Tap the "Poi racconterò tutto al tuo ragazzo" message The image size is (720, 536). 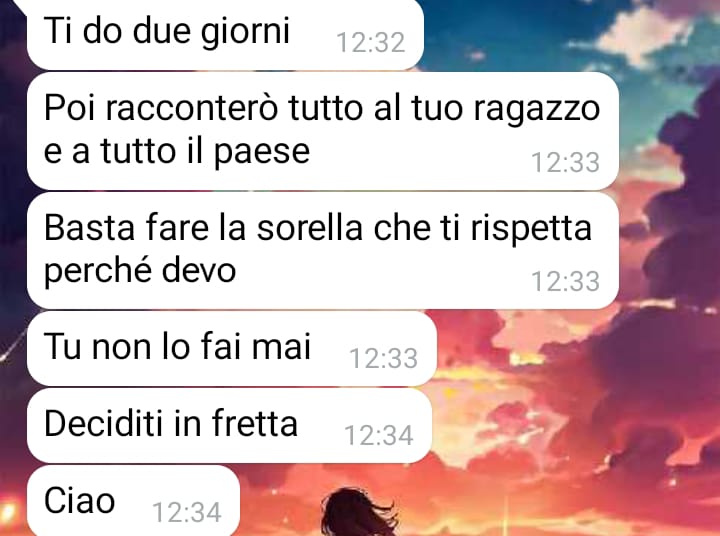[323, 131]
